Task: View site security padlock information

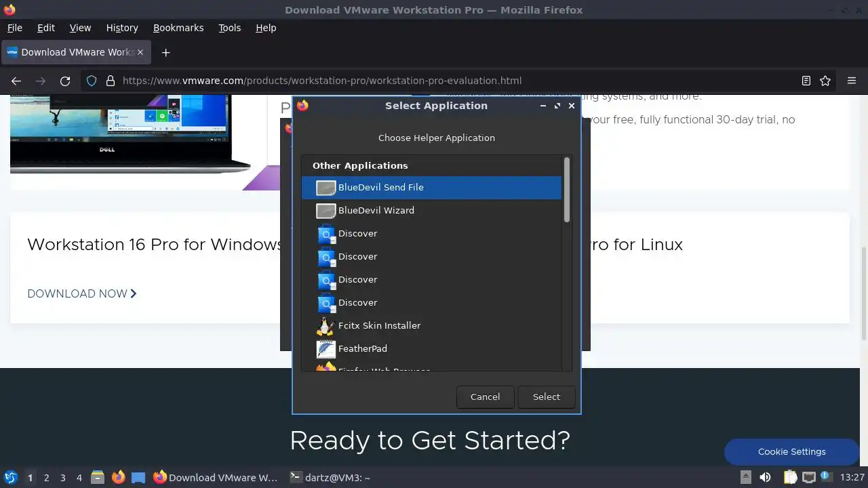Action: pyautogui.click(x=111, y=81)
